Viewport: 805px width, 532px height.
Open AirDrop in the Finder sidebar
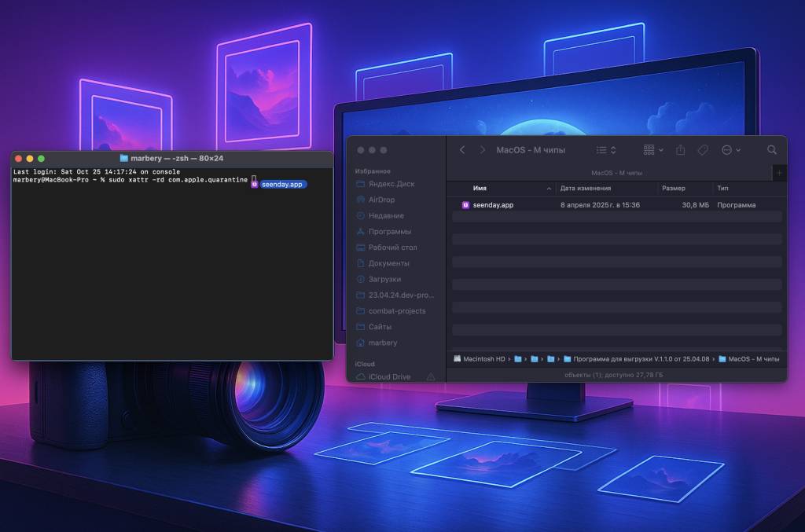(x=381, y=200)
